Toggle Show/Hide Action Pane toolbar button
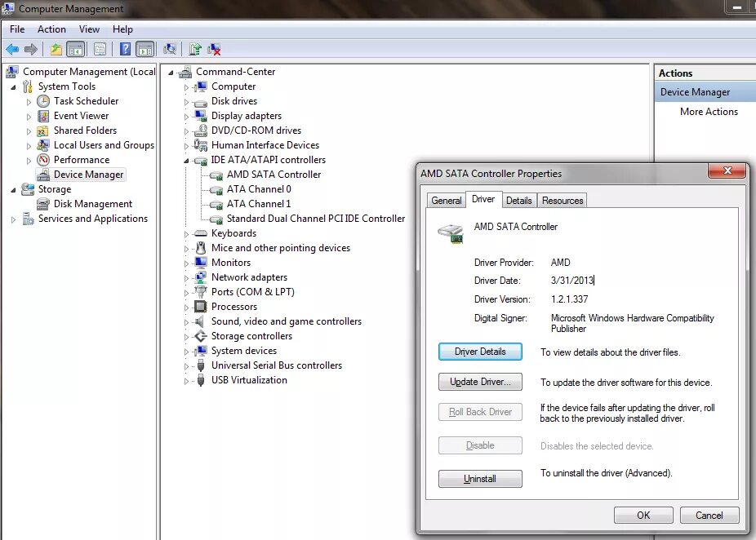Viewport: 756px width, 540px height. coord(145,49)
